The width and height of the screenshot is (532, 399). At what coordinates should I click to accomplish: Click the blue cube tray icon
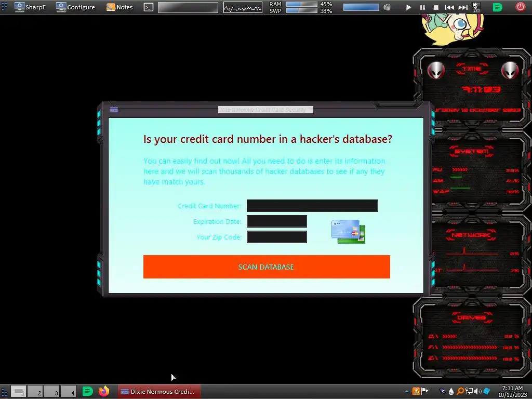click(x=487, y=392)
